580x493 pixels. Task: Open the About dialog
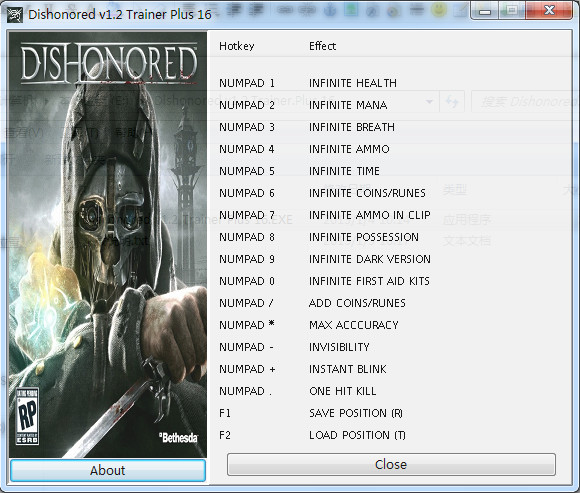pyautogui.click(x=108, y=470)
